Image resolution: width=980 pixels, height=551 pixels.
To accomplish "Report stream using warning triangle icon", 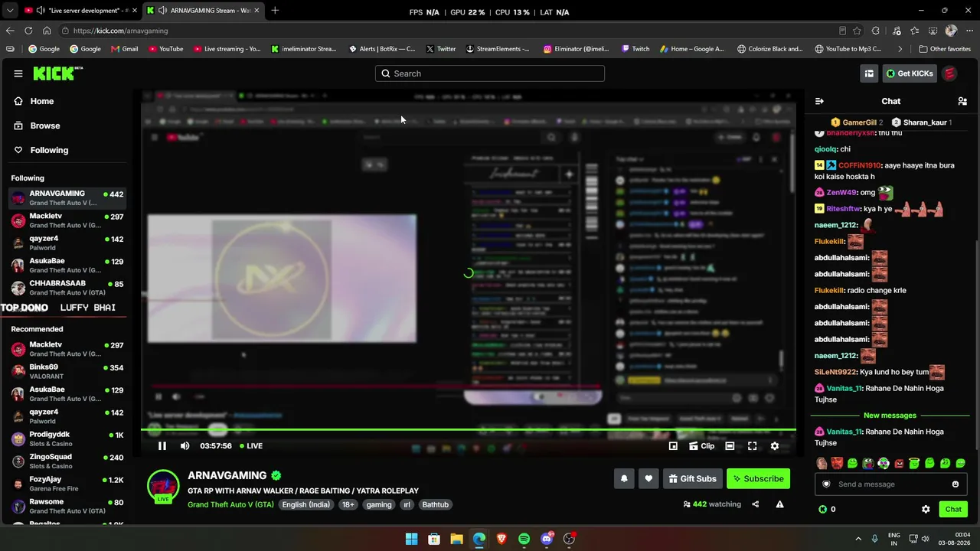I will click(x=779, y=504).
